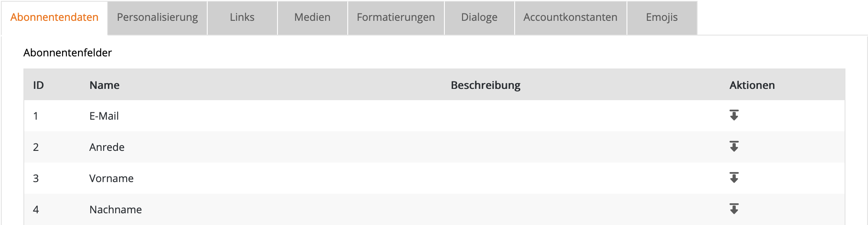Show the Accountkonstanten tab

[x=570, y=17]
